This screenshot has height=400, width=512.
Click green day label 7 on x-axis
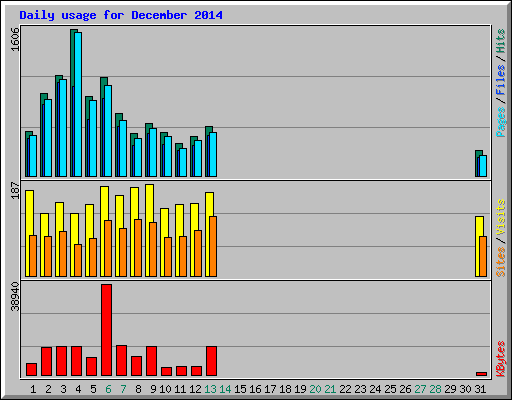(123, 389)
